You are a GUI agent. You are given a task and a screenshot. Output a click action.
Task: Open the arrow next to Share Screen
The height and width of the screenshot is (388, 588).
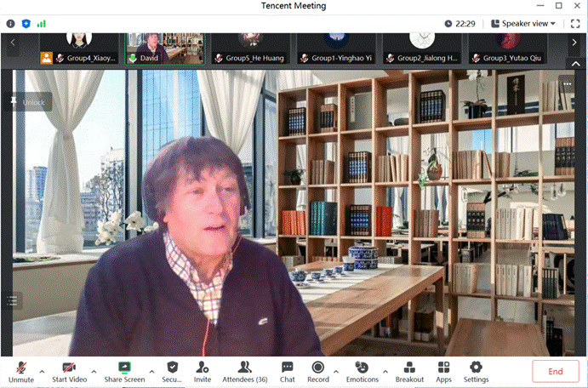click(151, 371)
